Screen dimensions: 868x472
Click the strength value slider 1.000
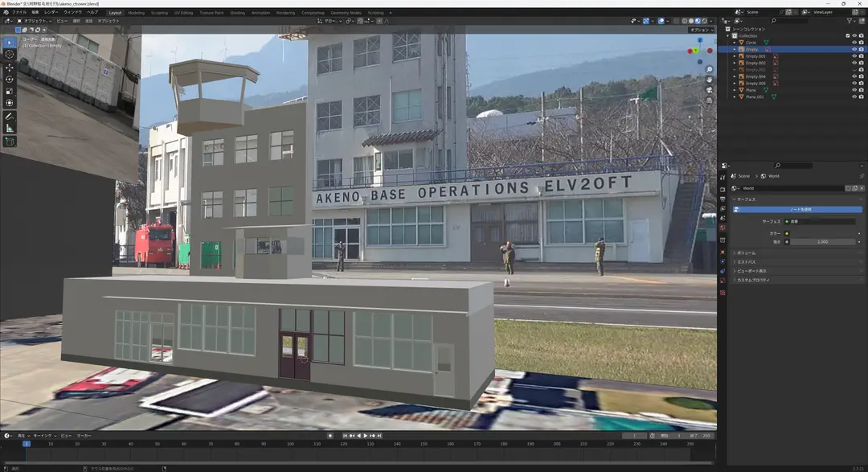point(823,241)
